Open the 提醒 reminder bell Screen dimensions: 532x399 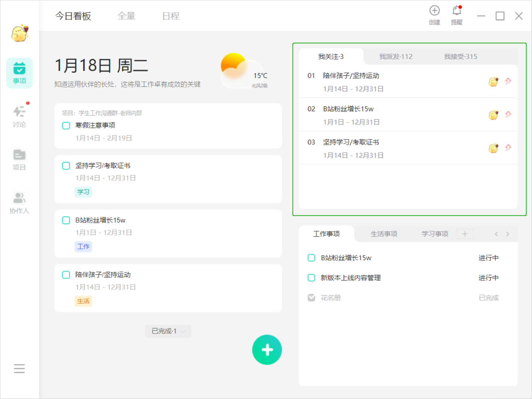tap(457, 15)
